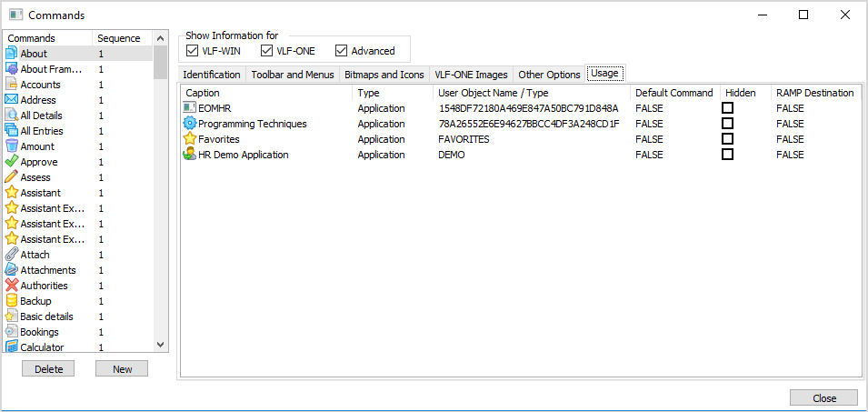Click the New command button
Image resolution: width=868 pixels, height=412 pixels.
coord(122,368)
